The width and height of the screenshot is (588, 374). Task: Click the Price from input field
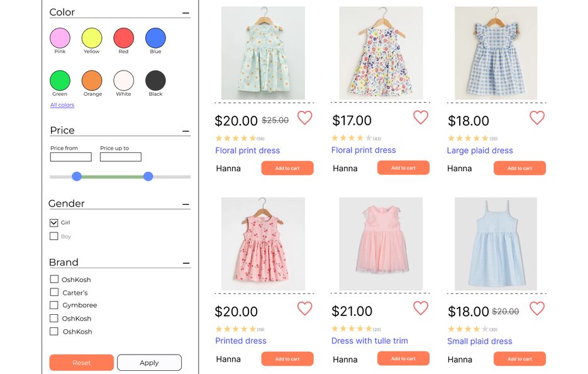click(71, 157)
